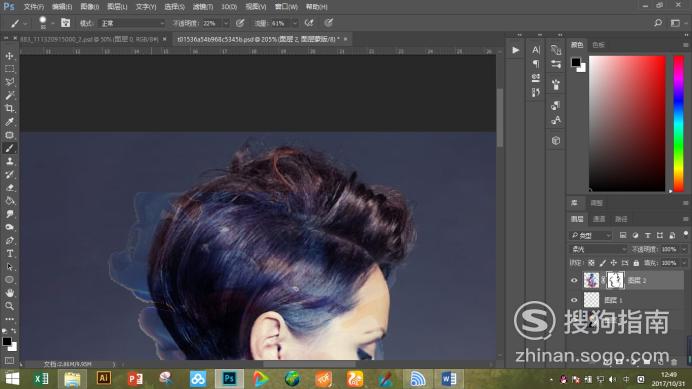Toggle lock transparent pixels
Screen dimensions: 692x389
click(x=591, y=263)
